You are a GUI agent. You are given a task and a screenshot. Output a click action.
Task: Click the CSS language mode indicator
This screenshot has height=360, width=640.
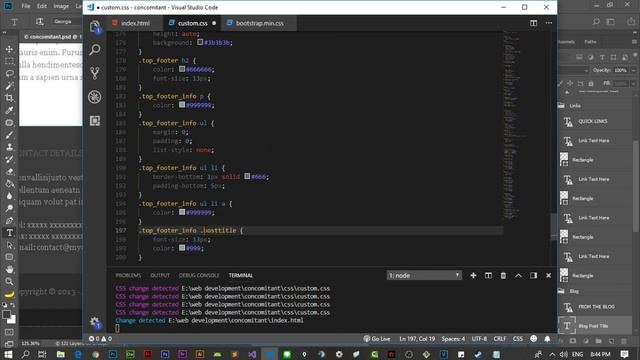[x=518, y=339]
